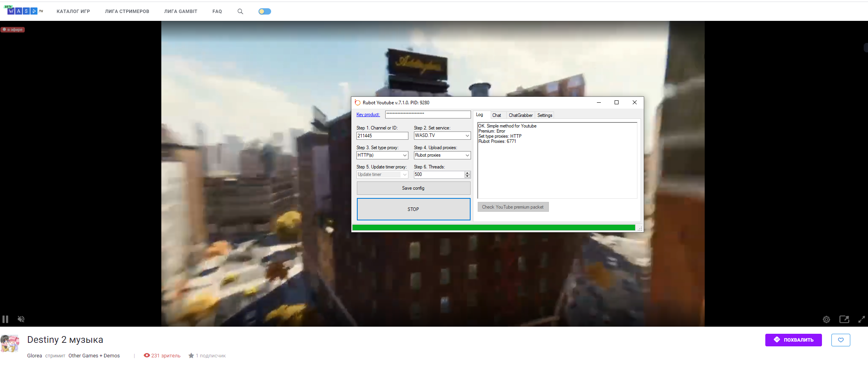Image resolution: width=868 pixels, height=368 pixels.
Task: Click the heart follow icon button
Action: click(840, 340)
